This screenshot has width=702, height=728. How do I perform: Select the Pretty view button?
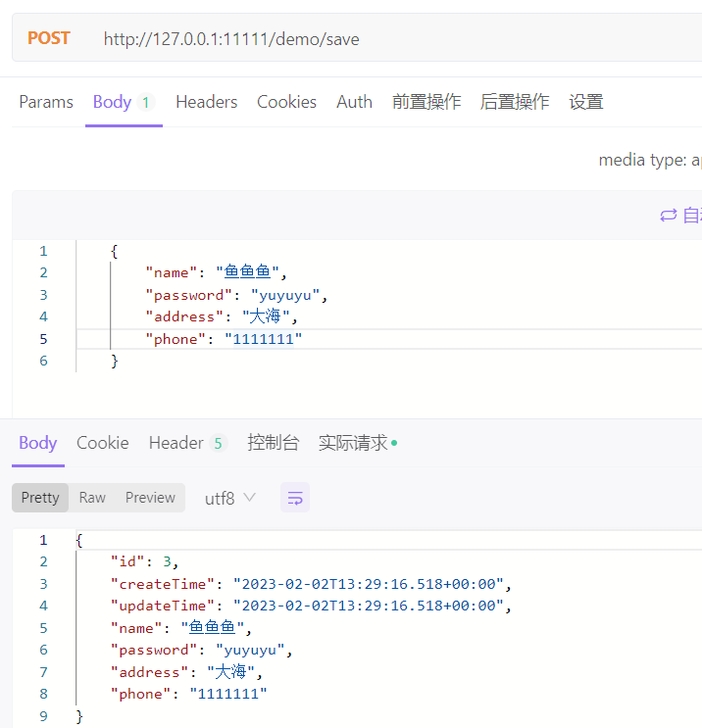[x=40, y=498]
